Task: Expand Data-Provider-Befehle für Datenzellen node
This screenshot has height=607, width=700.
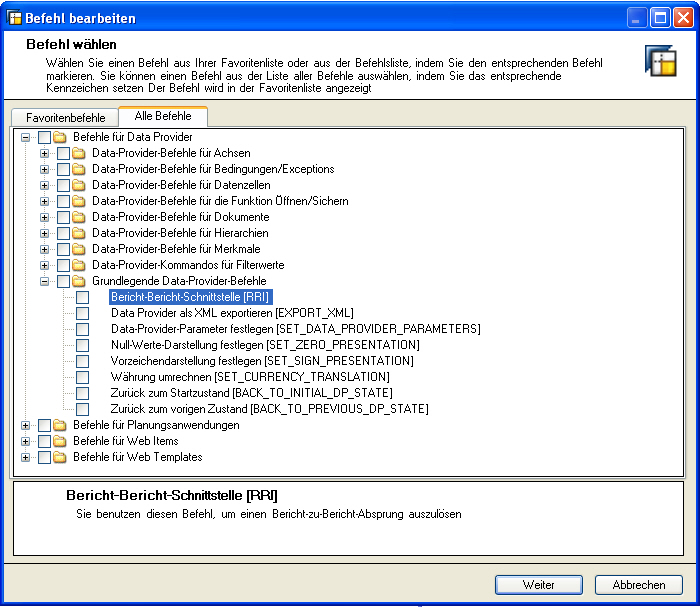Action: pos(44,185)
